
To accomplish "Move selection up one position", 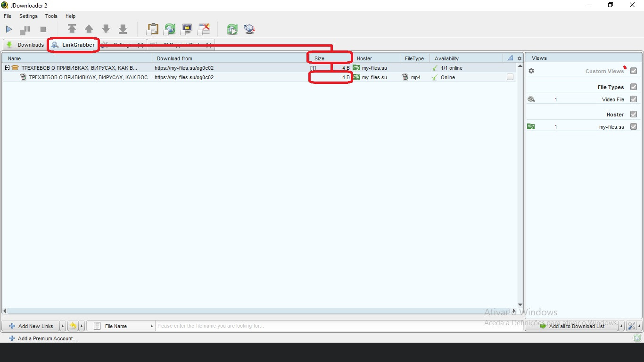I will coord(89,29).
